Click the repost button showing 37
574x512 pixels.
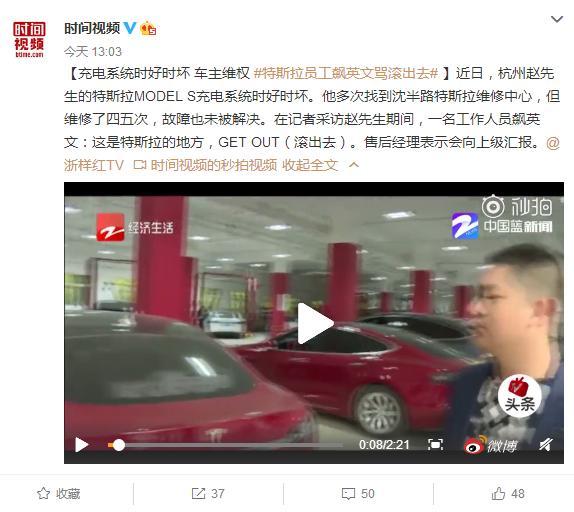tap(208, 493)
